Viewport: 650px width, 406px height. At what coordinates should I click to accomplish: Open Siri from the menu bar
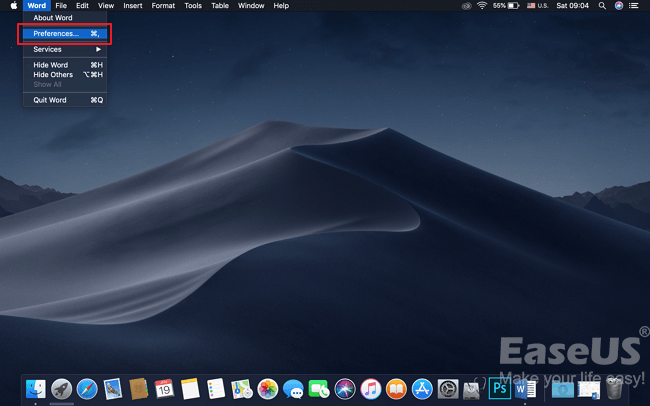click(x=619, y=6)
